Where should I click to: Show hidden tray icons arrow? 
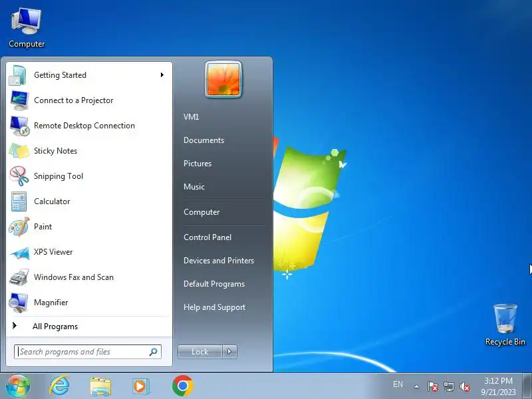tap(416, 386)
